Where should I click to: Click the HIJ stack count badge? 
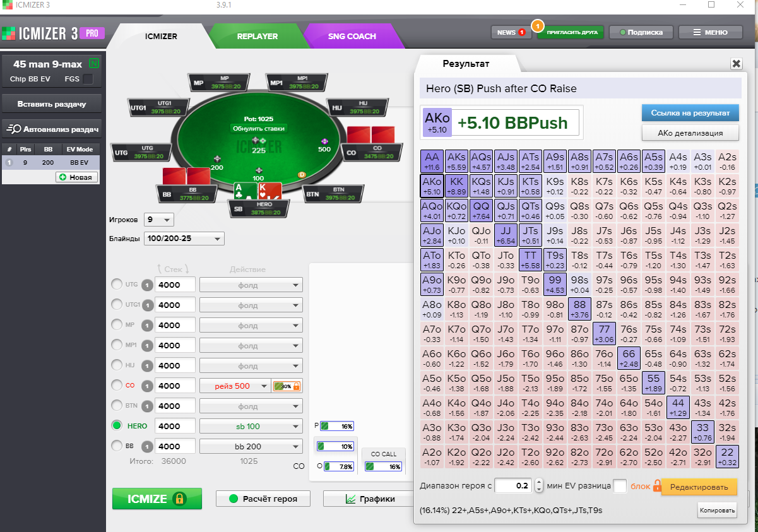coord(147,365)
